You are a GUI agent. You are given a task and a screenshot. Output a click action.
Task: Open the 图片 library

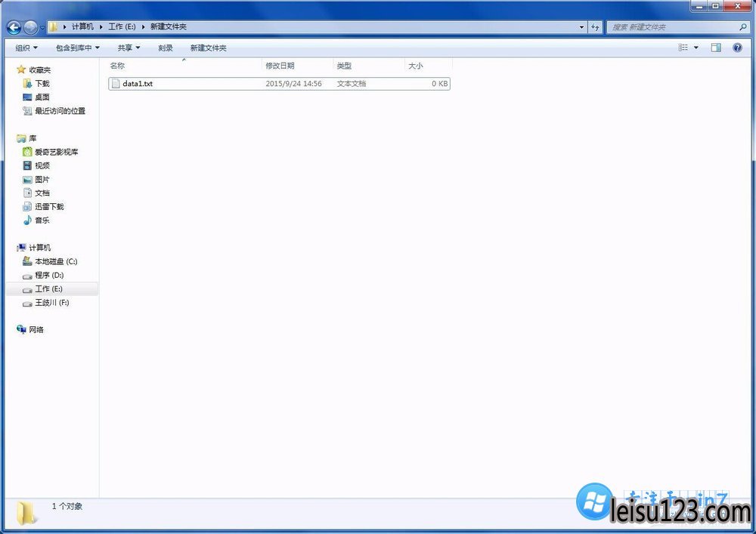click(42, 179)
